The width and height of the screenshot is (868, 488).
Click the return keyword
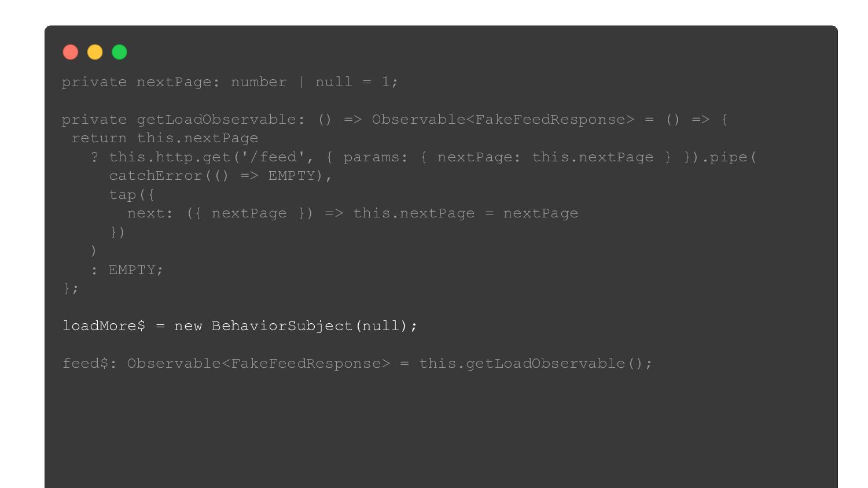click(x=99, y=138)
